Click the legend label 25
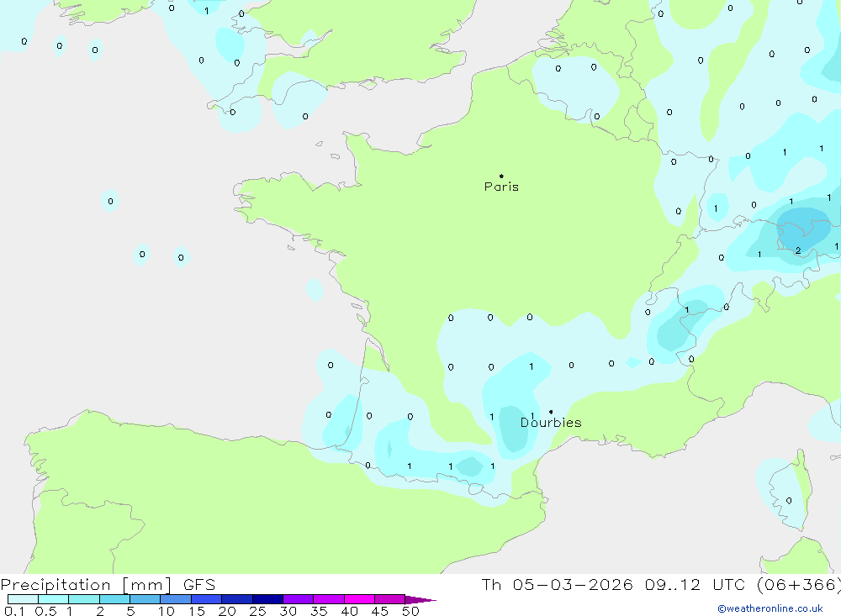The width and height of the screenshot is (841, 616). click(257, 611)
